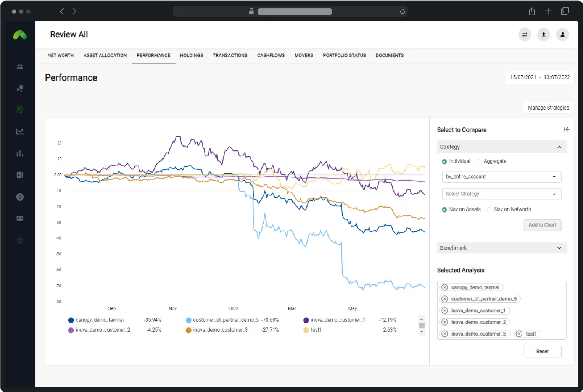Open the Select Strategy dropdown

click(x=501, y=194)
